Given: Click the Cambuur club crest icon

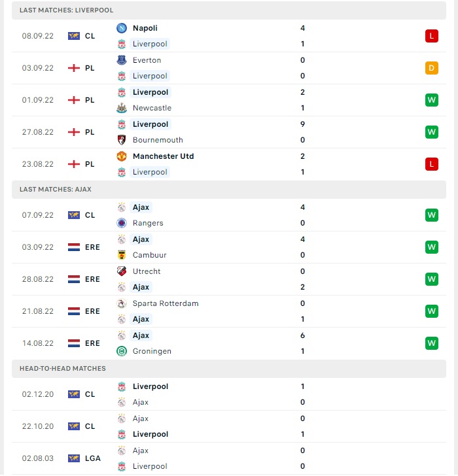Looking at the screenshot, I should click(x=122, y=255).
